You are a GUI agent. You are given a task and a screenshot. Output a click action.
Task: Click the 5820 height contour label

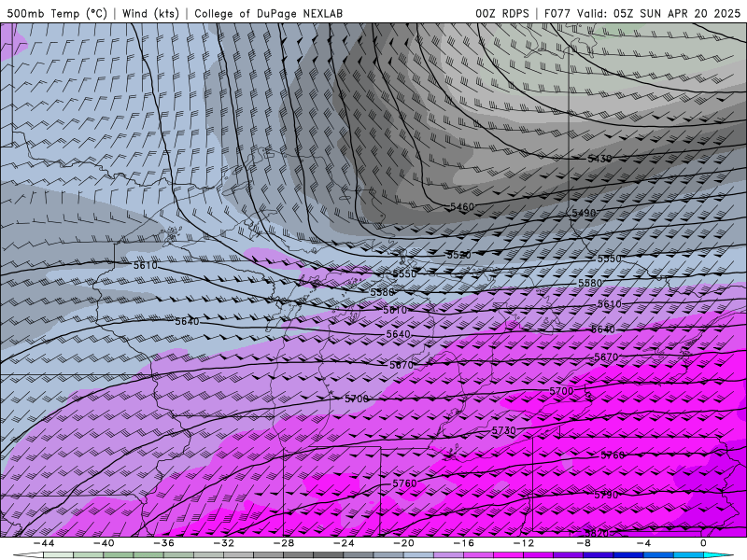tap(597, 533)
